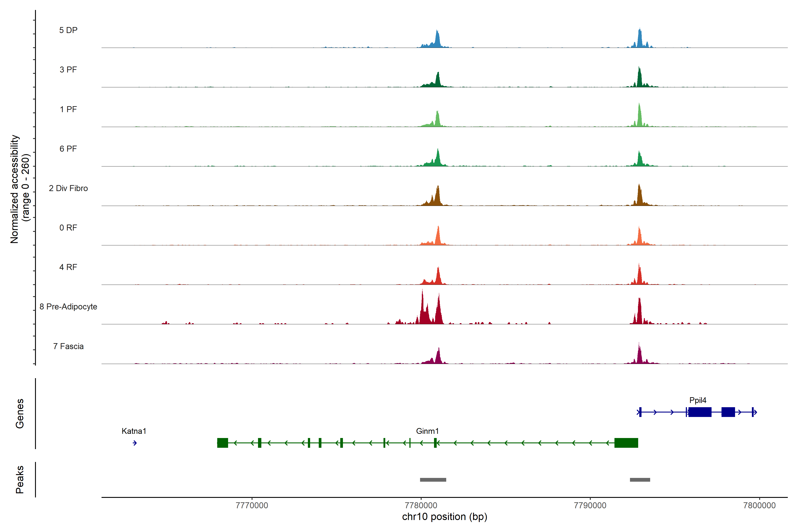This screenshot has height=532, width=798.
Task: Click the chr10 position axis title
Action: coord(444,517)
